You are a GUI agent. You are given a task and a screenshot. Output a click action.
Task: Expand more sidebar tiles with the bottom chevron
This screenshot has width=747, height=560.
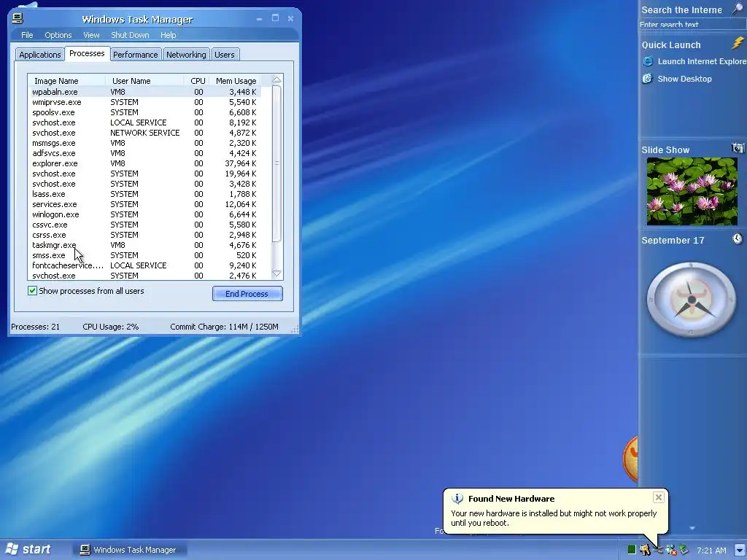pyautogui.click(x=692, y=528)
